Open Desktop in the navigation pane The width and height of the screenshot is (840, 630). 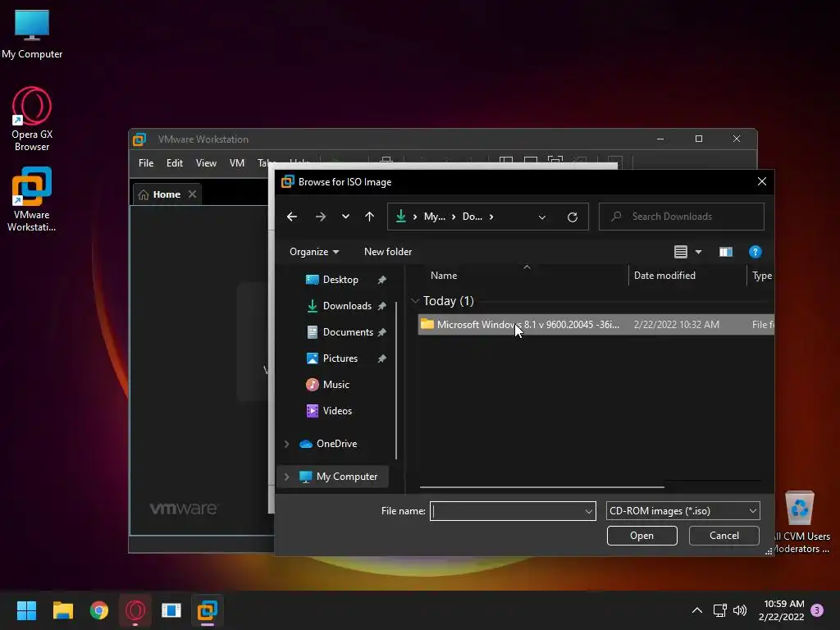(340, 280)
